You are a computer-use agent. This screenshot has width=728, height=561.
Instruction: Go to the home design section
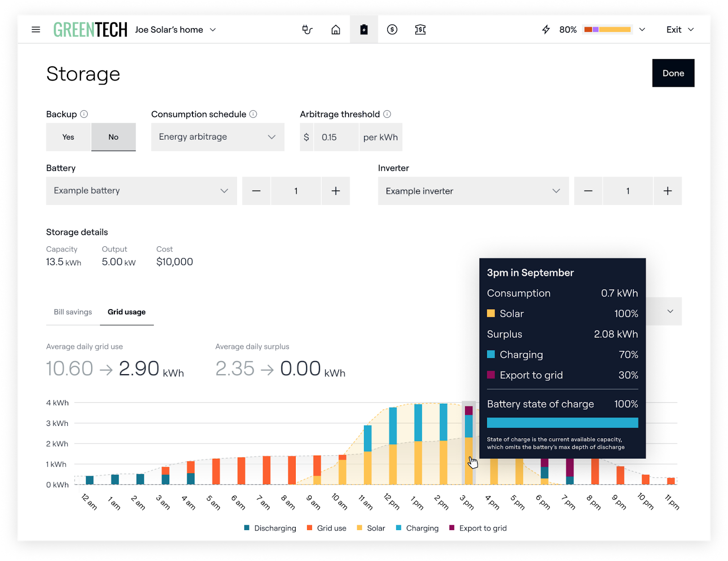[x=336, y=30]
